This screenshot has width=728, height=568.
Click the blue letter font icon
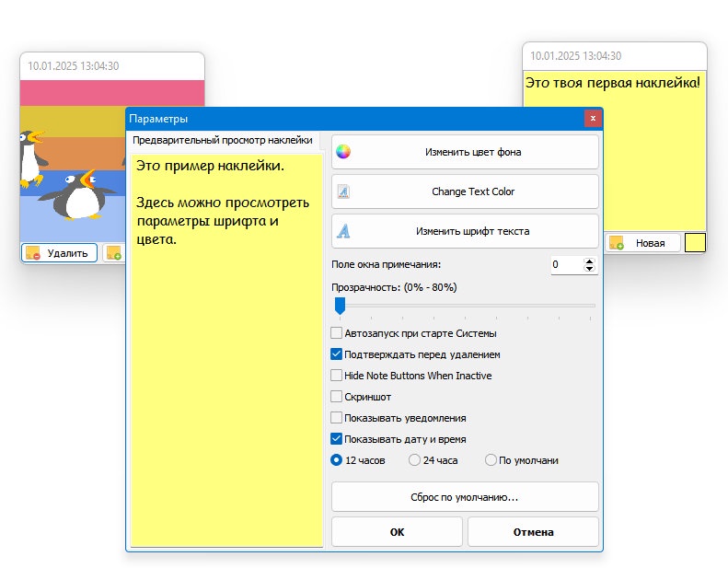click(x=343, y=231)
